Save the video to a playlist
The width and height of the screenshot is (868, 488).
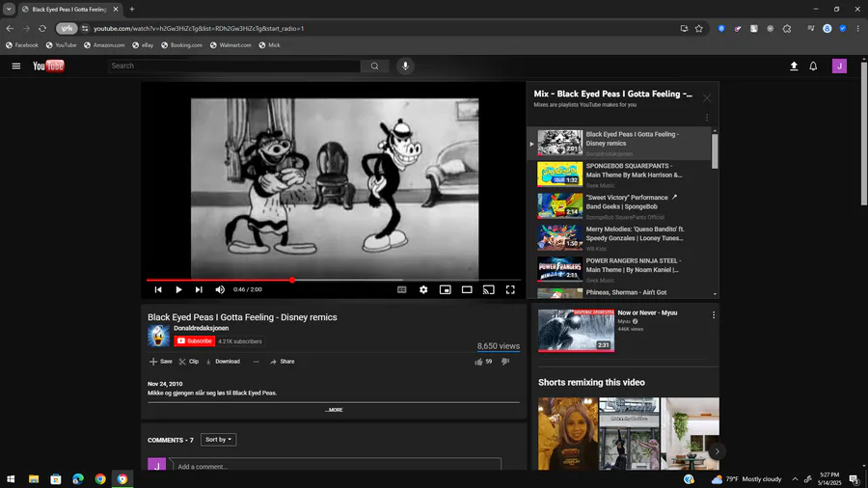(160, 362)
